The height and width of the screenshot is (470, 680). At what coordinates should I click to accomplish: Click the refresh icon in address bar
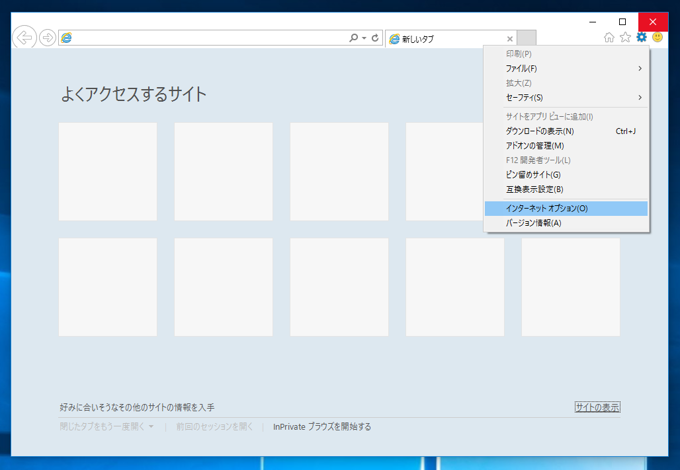click(375, 38)
